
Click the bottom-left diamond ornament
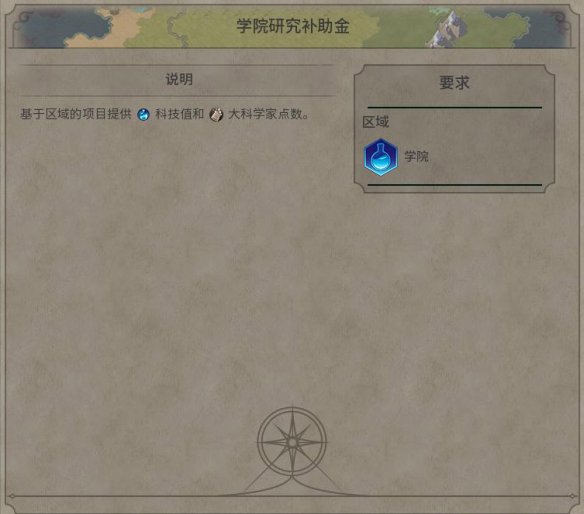[12, 496]
